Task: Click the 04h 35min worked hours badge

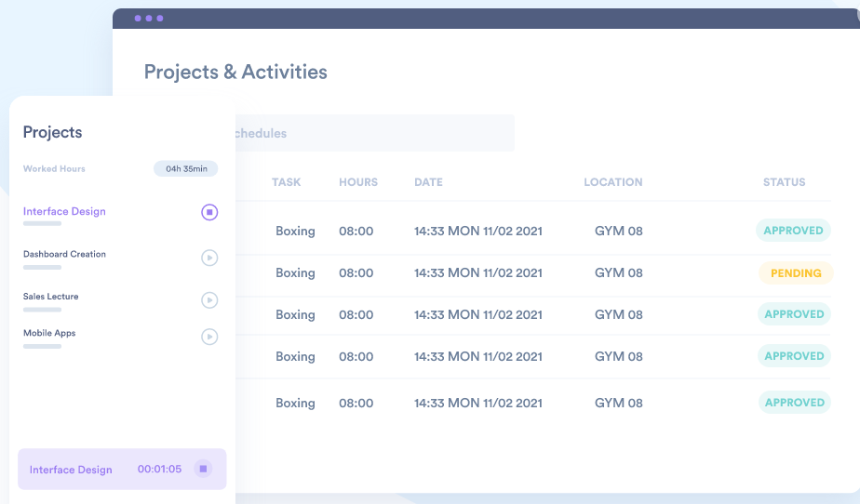Action: [186, 168]
